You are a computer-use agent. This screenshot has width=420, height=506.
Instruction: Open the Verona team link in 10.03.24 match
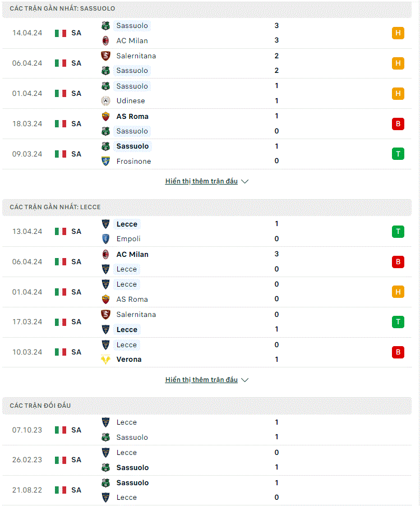[129, 360]
